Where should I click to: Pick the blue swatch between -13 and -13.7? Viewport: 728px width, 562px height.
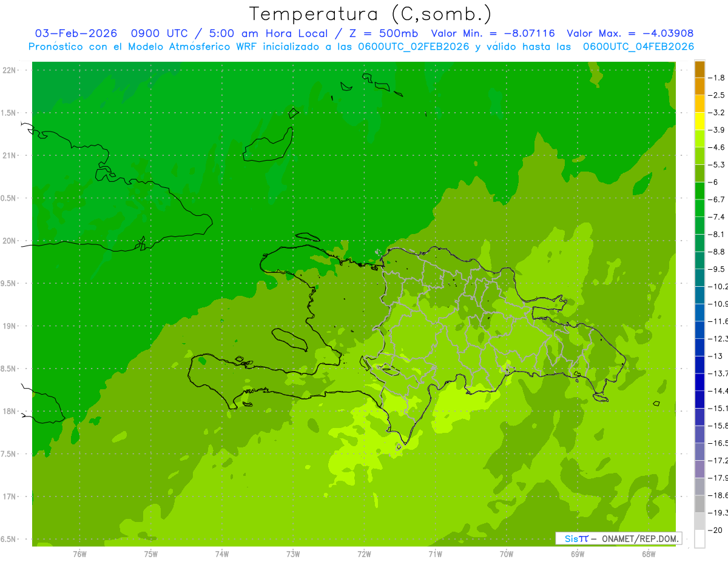coord(699,365)
